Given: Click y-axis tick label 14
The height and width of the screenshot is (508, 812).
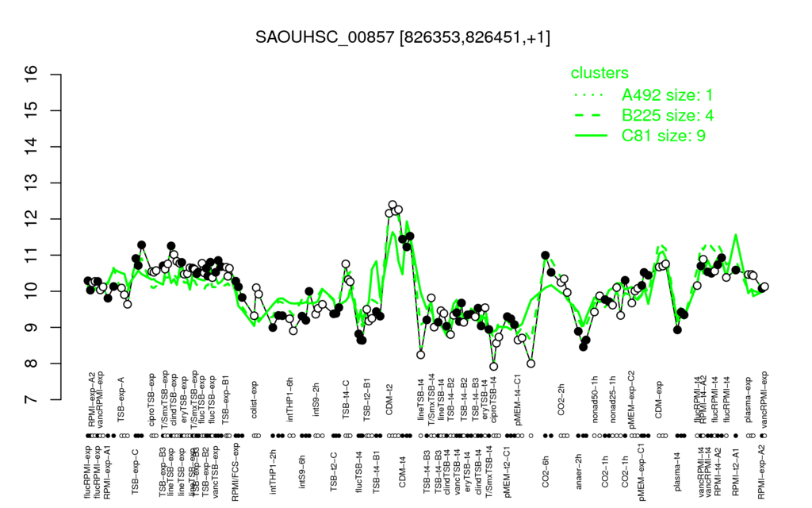Looking at the screenshot, I should 32,147.
